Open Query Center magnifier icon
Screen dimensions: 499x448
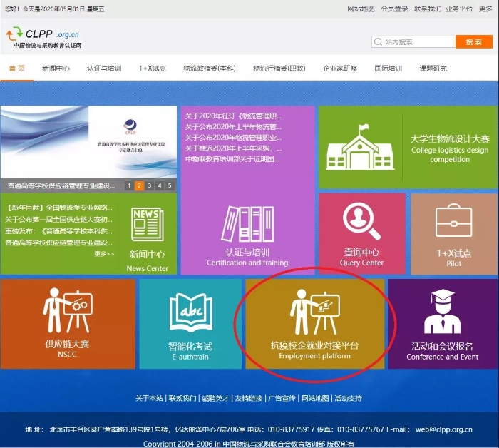(361, 221)
